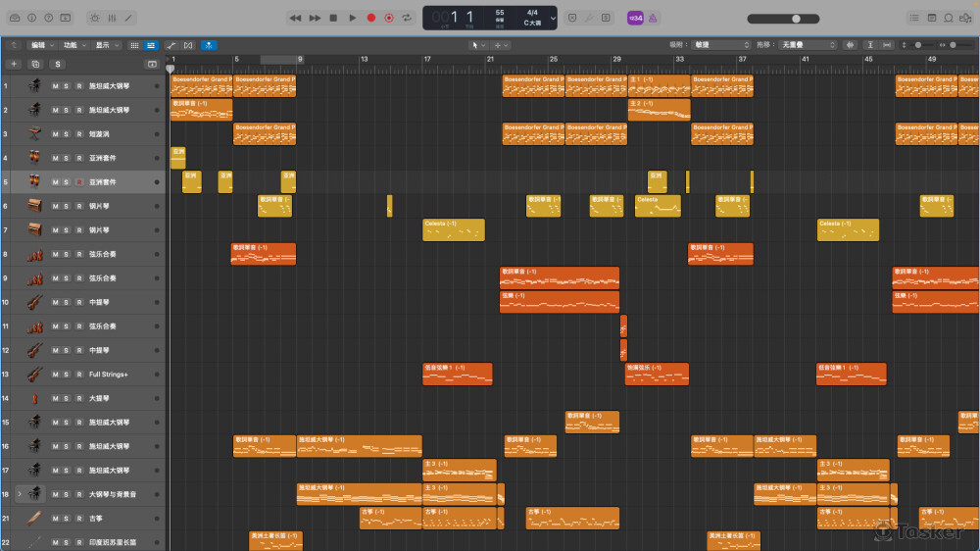980x551 pixels.
Task: Click the Rewind transport button
Action: (296, 18)
